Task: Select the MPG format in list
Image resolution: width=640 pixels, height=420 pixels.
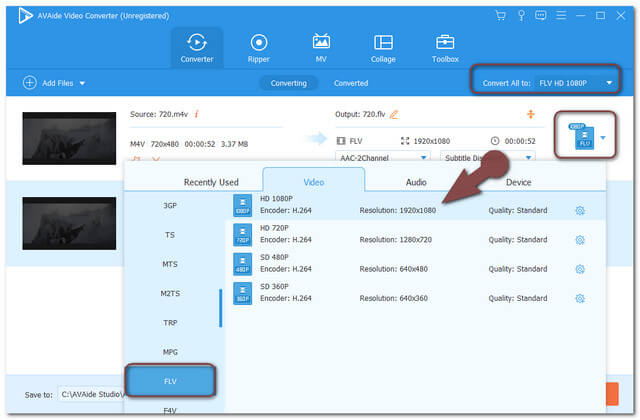Action: point(170,352)
